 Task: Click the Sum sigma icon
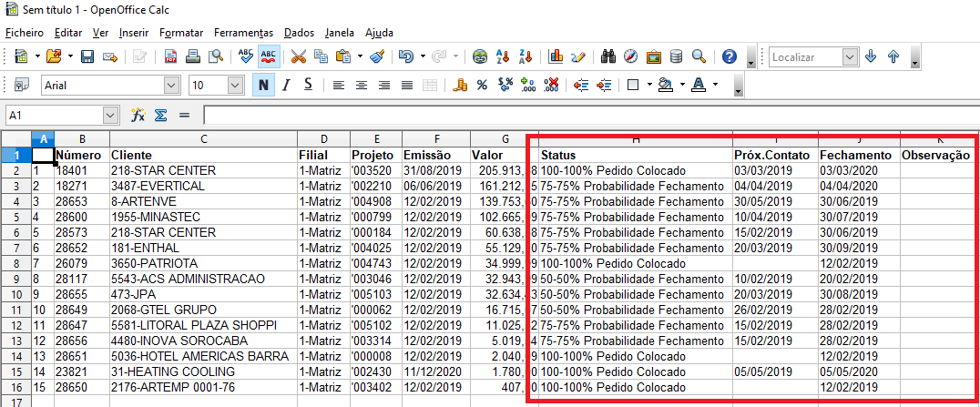(161, 116)
